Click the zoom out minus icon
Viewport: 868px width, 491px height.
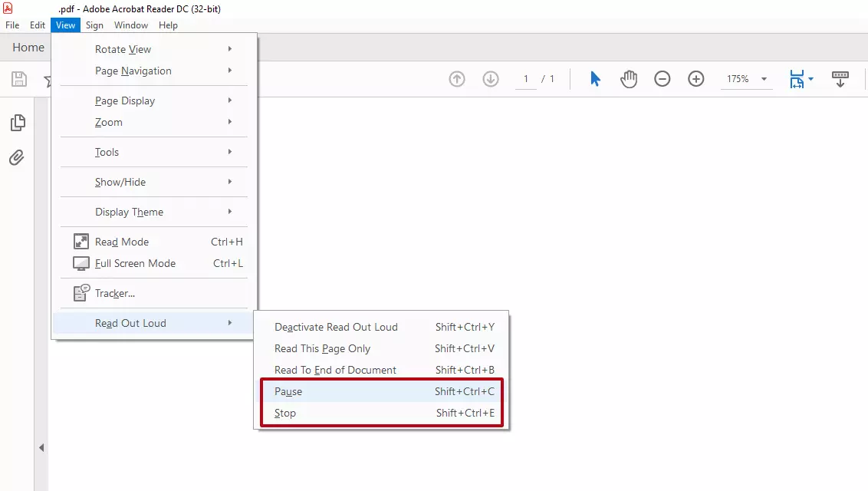coord(663,79)
